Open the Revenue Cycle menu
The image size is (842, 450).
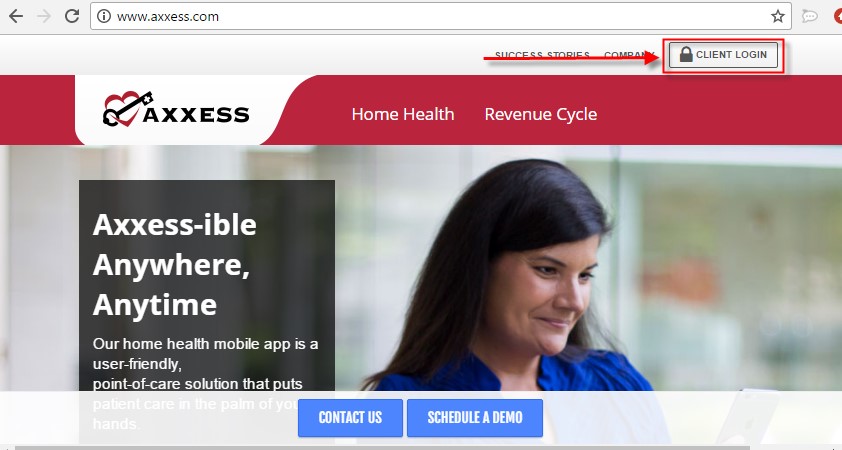click(541, 114)
